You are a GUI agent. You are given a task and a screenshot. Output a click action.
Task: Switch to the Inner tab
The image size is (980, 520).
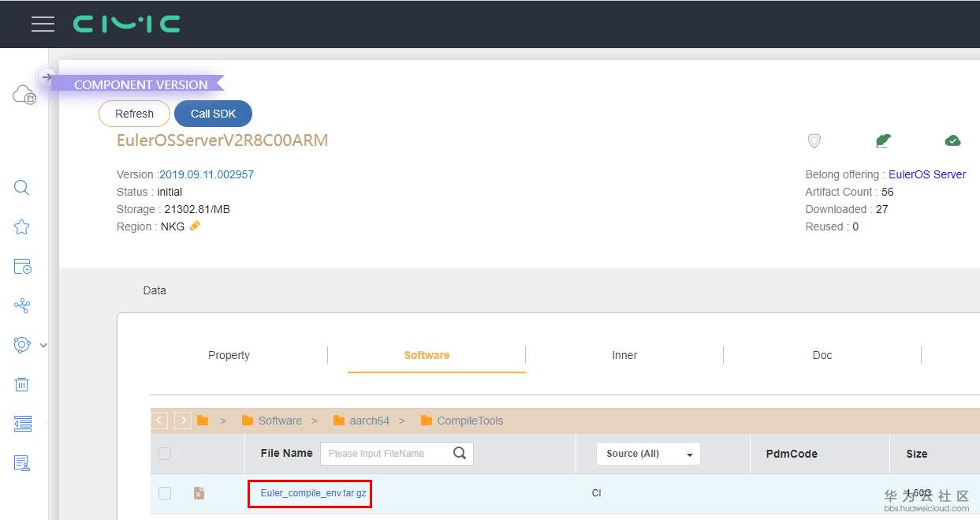pos(624,355)
